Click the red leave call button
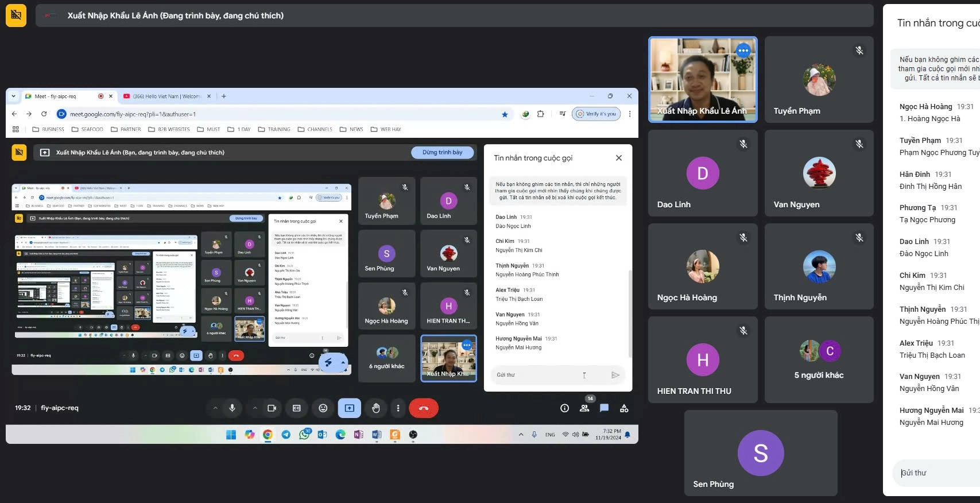The height and width of the screenshot is (503, 980). coord(424,408)
